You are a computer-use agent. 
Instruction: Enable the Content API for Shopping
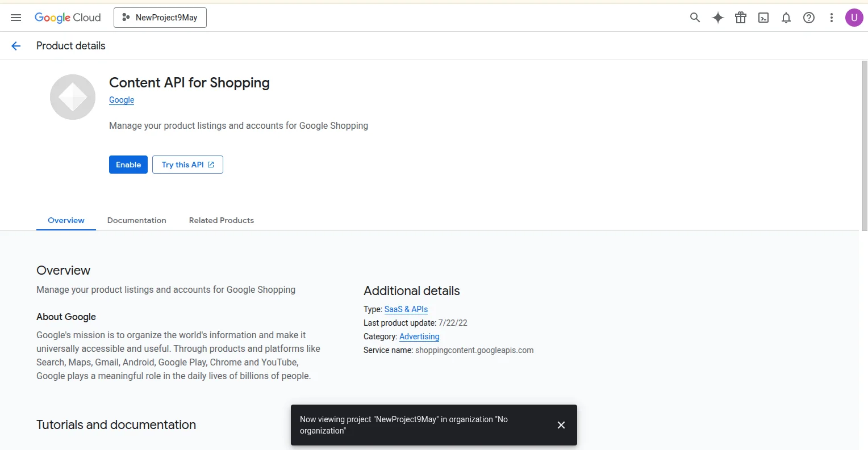point(128,165)
